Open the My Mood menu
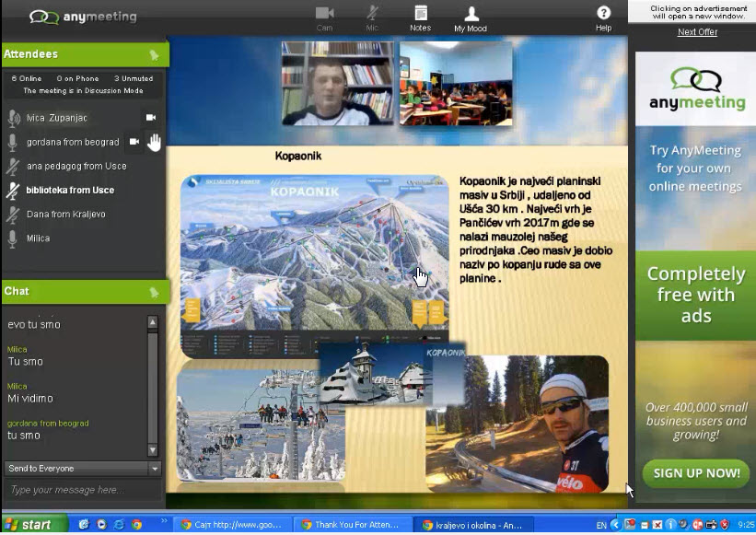The height and width of the screenshot is (535, 756). 471,17
